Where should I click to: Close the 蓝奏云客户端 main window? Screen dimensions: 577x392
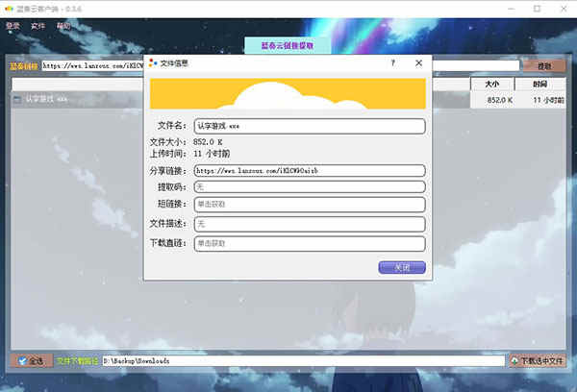[564, 9]
